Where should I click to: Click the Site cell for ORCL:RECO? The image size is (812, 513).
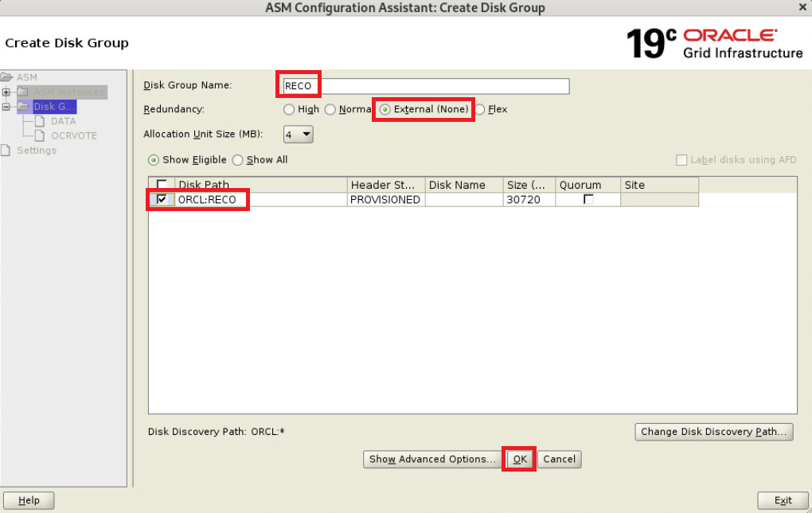659,199
